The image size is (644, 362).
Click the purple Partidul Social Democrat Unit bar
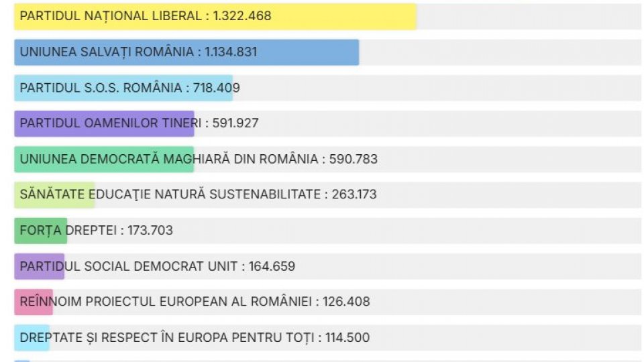coord(39,266)
